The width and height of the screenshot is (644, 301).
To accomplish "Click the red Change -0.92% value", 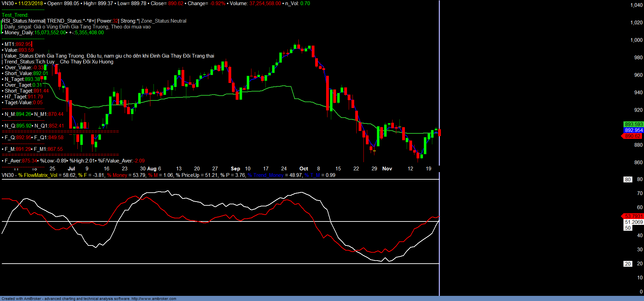I will point(218,3).
